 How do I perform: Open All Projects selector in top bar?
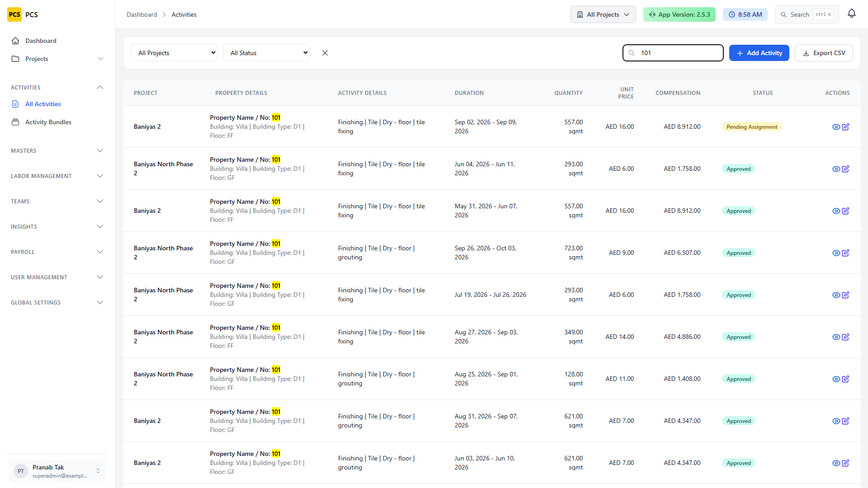tap(603, 14)
